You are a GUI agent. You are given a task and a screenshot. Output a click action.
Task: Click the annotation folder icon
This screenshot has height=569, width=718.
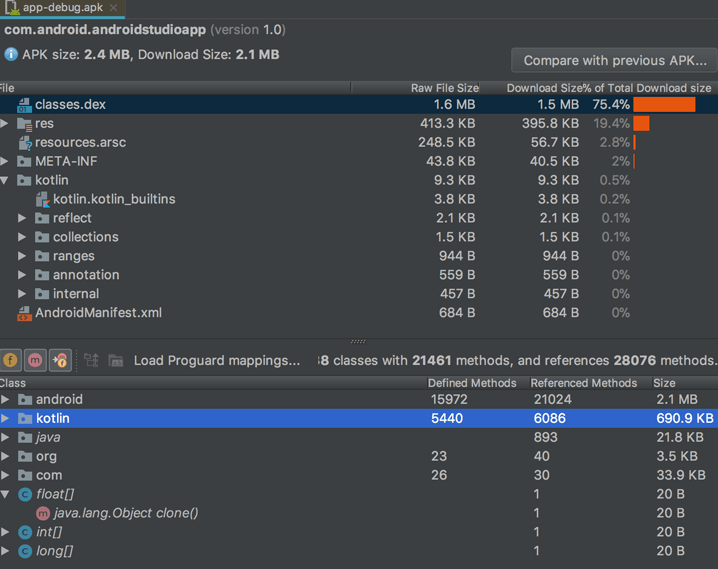42,275
